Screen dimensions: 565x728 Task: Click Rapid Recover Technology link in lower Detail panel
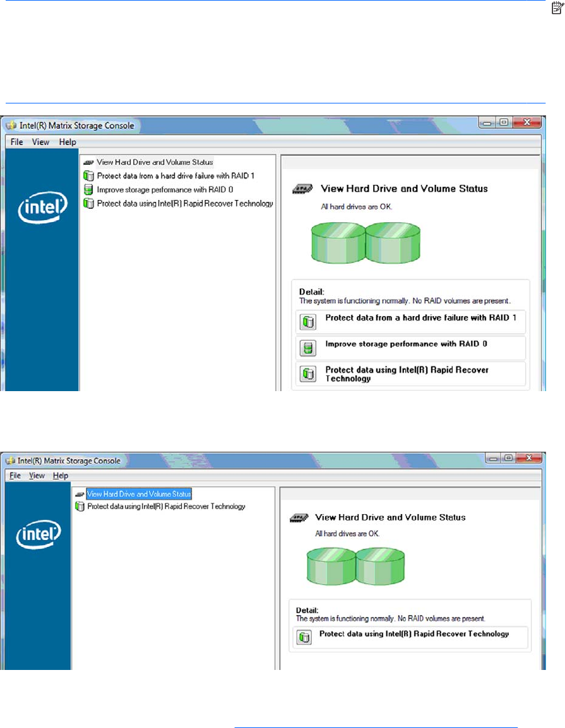coord(414,634)
